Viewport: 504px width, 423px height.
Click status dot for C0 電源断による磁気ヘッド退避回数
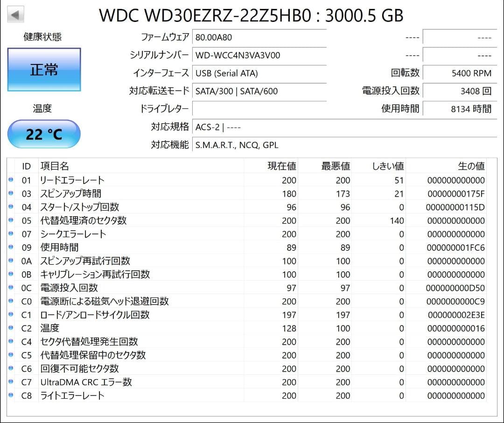click(11, 301)
